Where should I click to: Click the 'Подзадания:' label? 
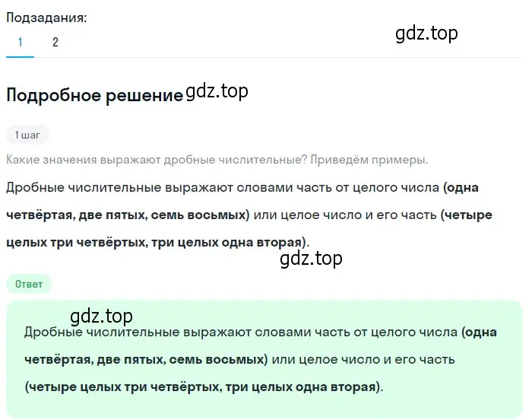(x=46, y=17)
